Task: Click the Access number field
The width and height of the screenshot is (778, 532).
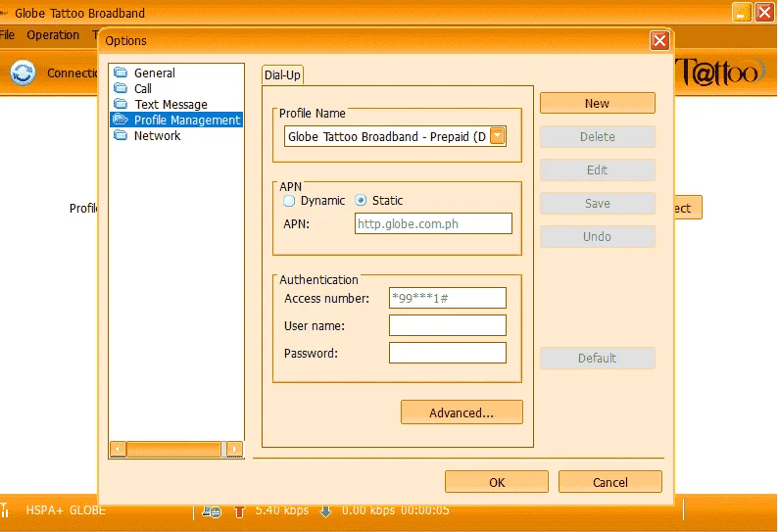Action: point(448,298)
